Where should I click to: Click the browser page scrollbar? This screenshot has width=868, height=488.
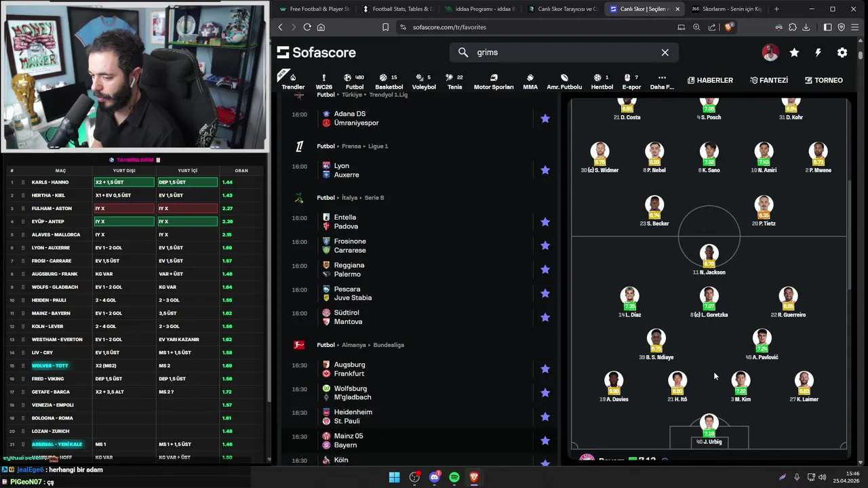click(861, 56)
